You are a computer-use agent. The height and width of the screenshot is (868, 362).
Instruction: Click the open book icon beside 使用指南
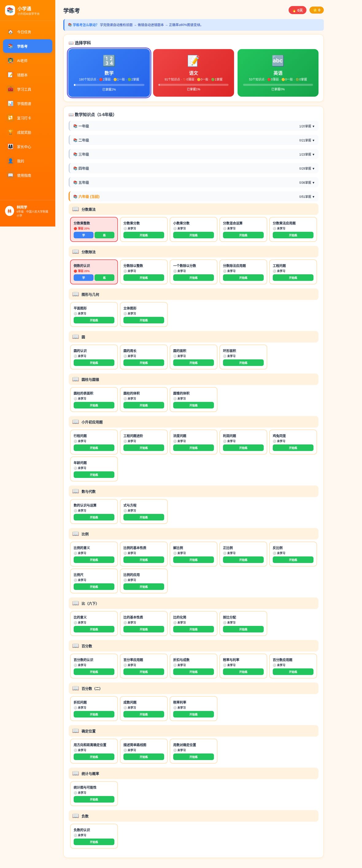[10, 175]
